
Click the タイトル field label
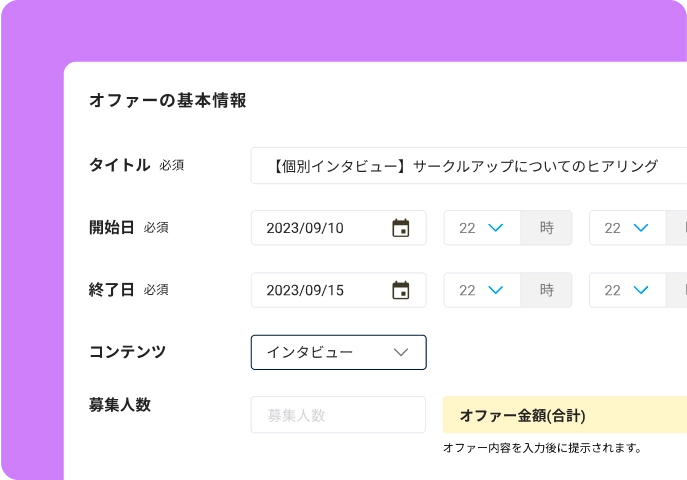(x=120, y=165)
